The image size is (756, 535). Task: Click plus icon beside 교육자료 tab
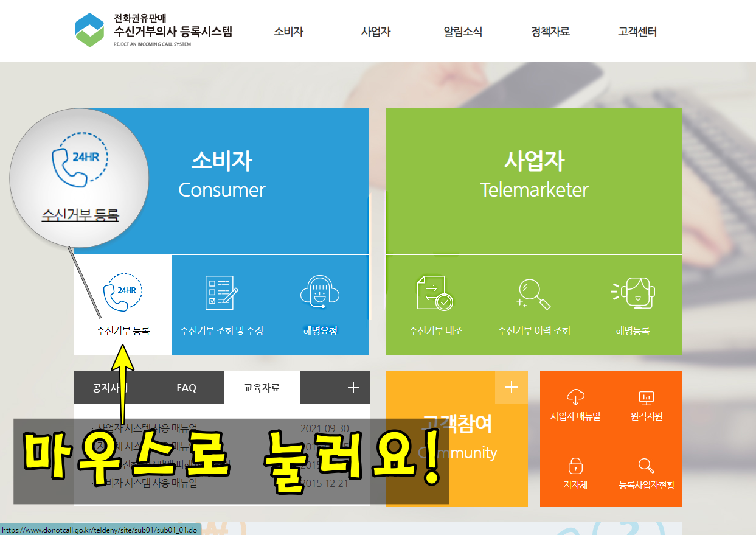(353, 387)
